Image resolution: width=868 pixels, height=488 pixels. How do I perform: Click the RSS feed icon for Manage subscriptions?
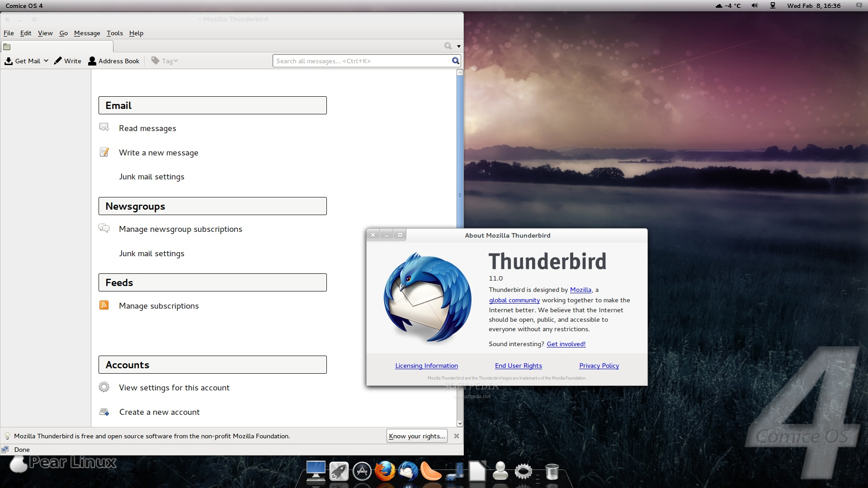point(104,305)
